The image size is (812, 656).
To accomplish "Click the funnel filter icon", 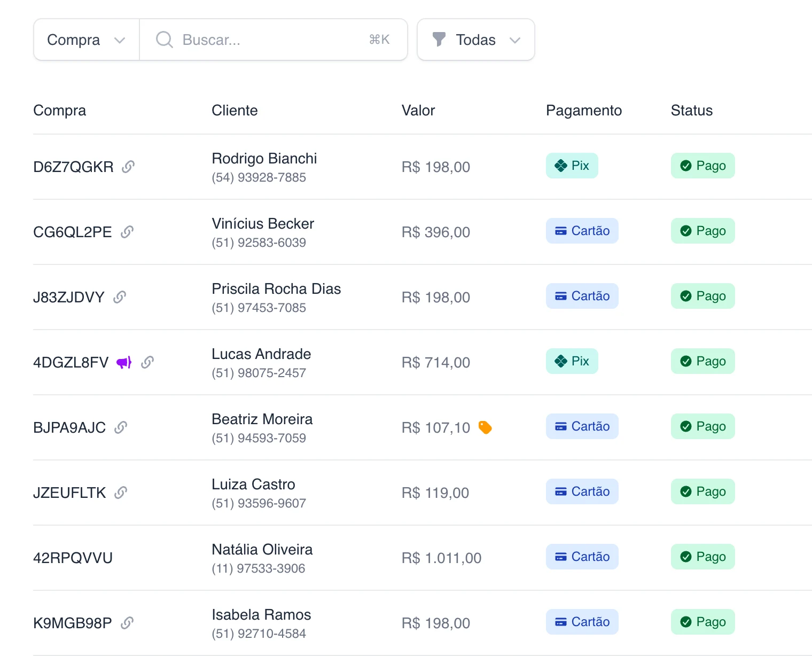I will coord(439,40).
